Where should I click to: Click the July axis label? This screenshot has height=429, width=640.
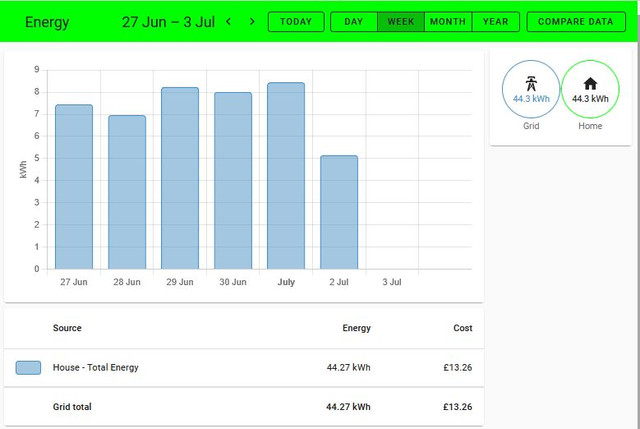[x=286, y=282]
